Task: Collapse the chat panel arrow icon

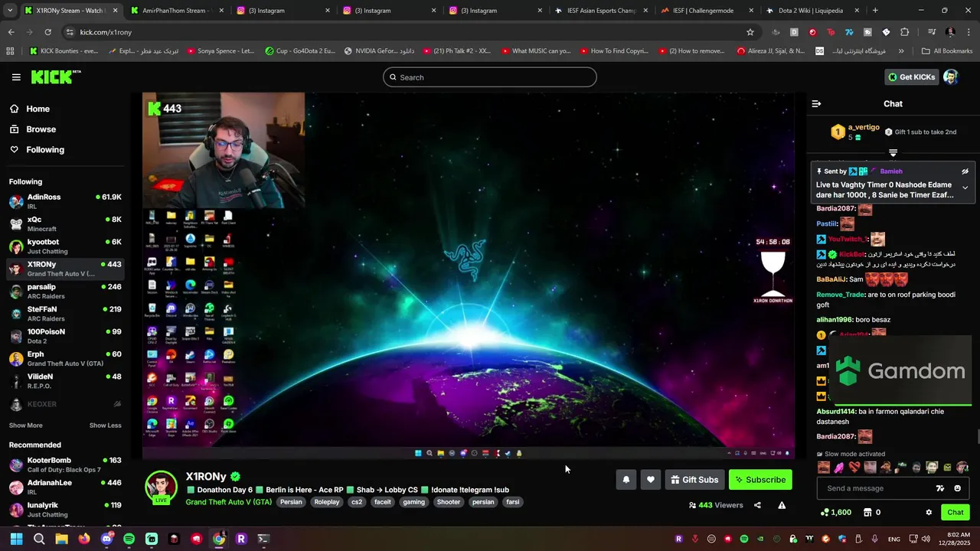Action: pyautogui.click(x=816, y=103)
